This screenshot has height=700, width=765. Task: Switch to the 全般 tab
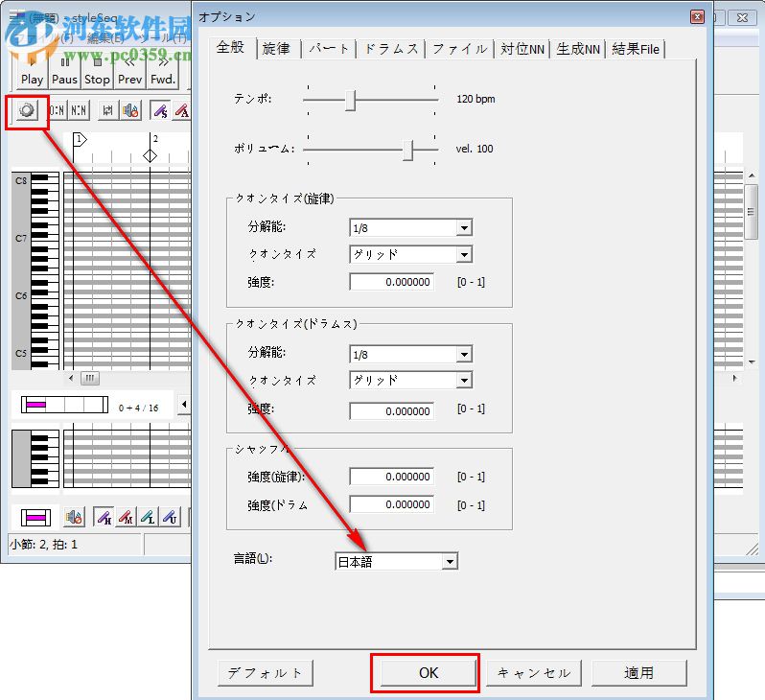pyautogui.click(x=230, y=47)
